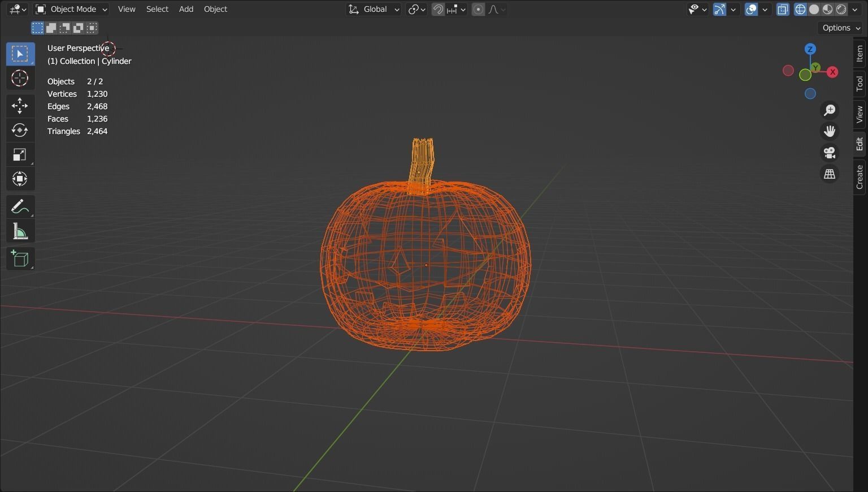Select the Rotate tool
Viewport: 868px width, 492px height.
point(20,130)
